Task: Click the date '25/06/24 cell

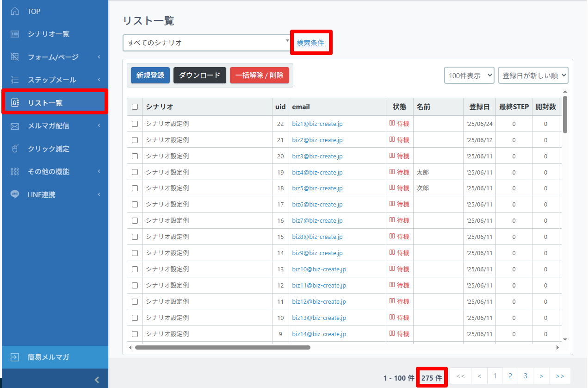Action: (480, 124)
